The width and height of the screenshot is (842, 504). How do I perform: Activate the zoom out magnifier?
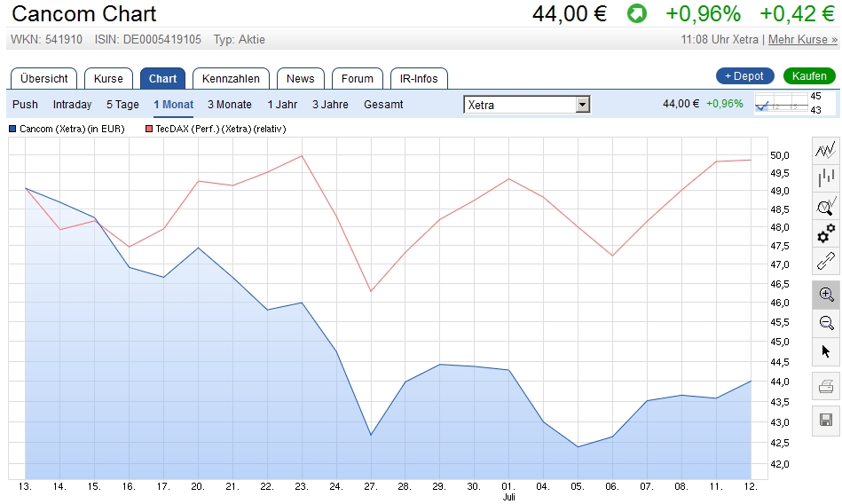(x=826, y=322)
